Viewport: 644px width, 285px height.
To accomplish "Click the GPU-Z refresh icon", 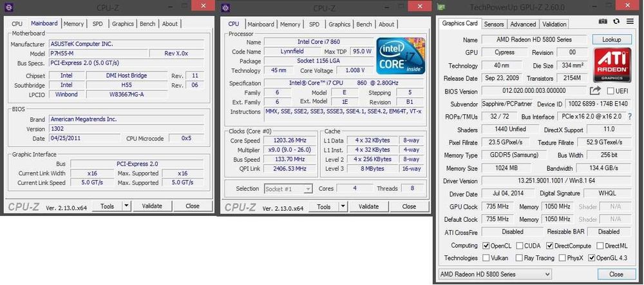I will click(616, 21).
